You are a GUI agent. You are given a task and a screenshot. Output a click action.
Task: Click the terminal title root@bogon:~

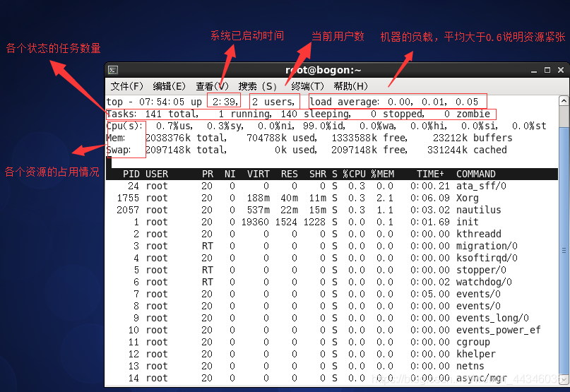tap(323, 70)
